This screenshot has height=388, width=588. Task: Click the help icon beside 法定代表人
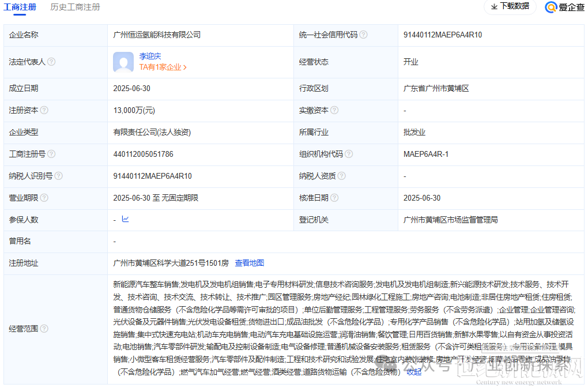51,62
